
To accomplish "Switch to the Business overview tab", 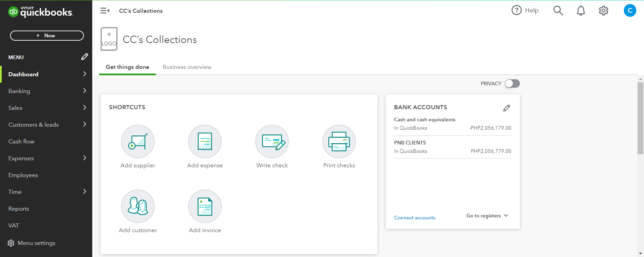I will coord(187,67).
